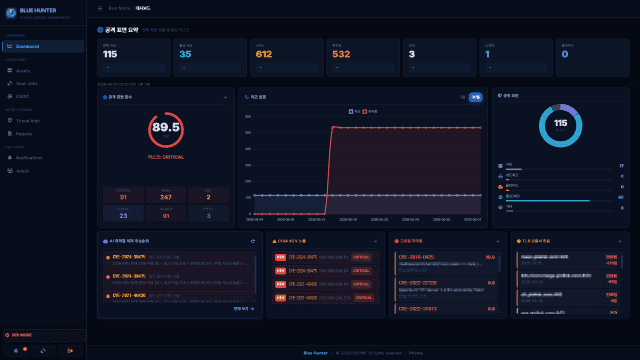Select the tile showing 23

click(x=123, y=213)
